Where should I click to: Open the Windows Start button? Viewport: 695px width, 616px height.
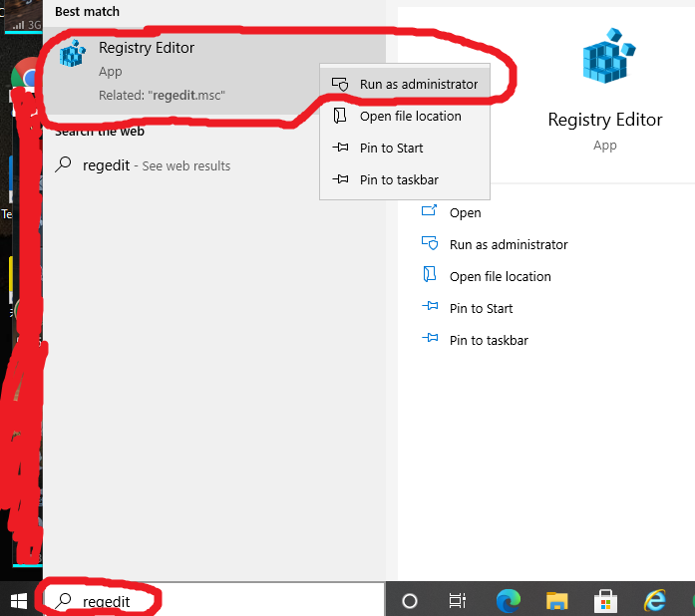click(19, 601)
